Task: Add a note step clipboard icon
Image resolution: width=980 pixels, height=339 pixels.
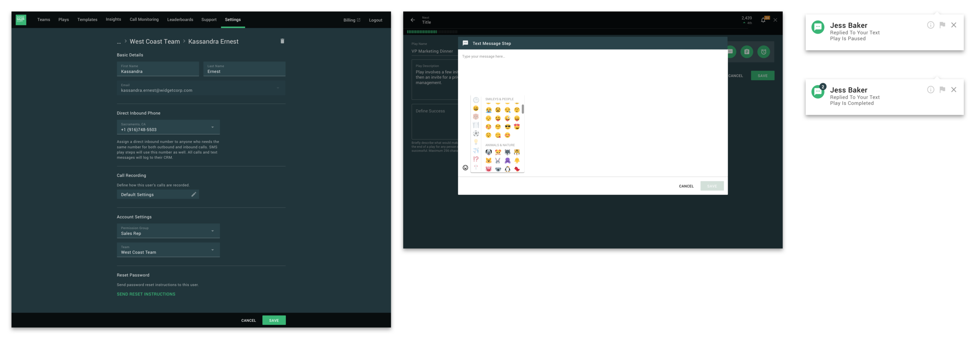Action: point(747,52)
